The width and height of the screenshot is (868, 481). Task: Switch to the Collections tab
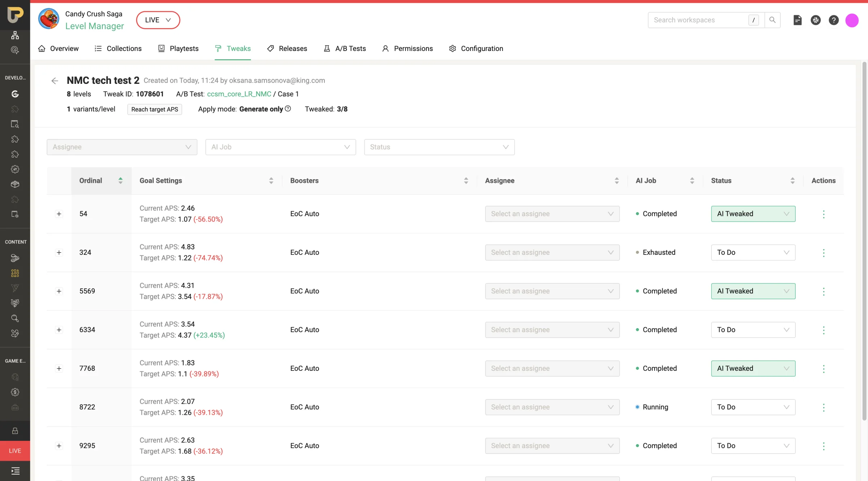pyautogui.click(x=118, y=48)
